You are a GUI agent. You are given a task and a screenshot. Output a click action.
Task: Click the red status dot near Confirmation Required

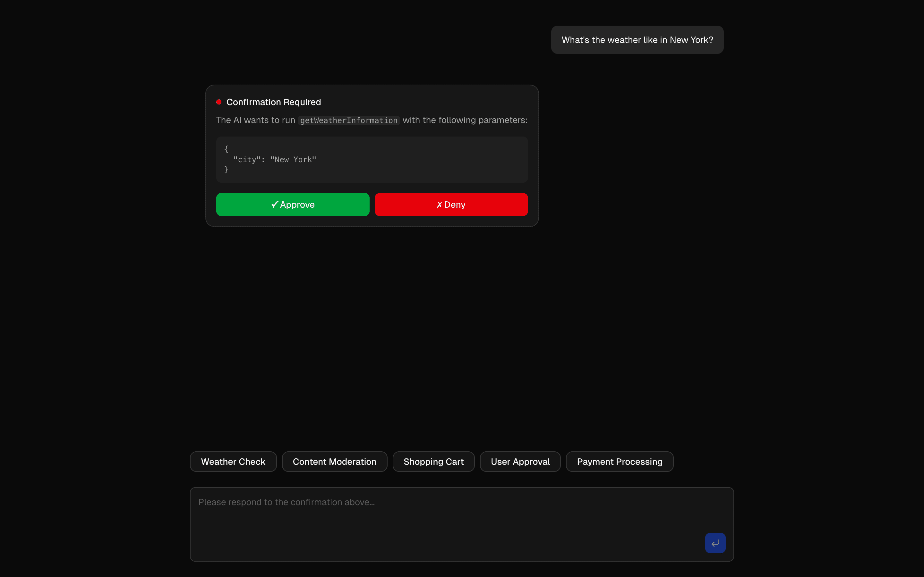coord(219,102)
